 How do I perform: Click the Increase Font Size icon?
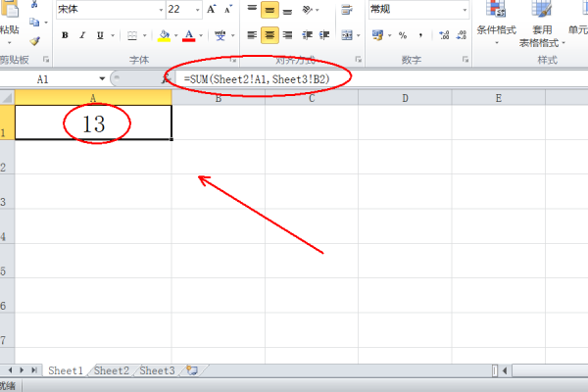point(212,9)
